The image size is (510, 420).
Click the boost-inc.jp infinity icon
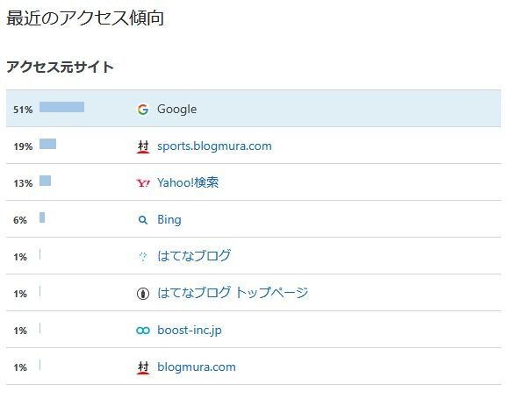(x=143, y=331)
